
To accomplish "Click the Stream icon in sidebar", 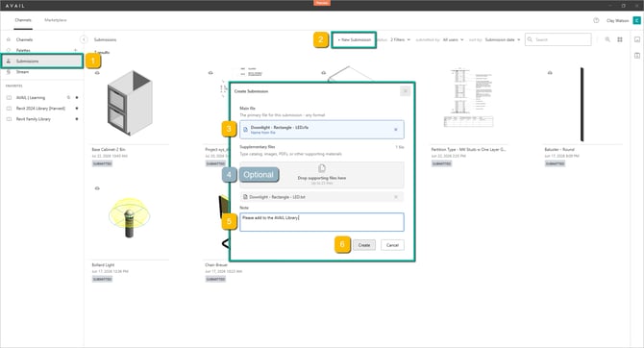I will [x=9, y=72].
